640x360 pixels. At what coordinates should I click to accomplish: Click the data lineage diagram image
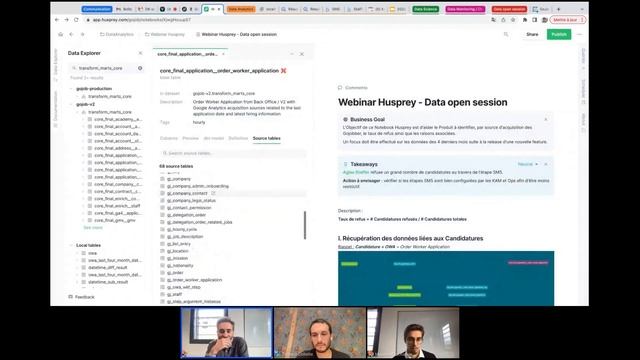coord(446,278)
